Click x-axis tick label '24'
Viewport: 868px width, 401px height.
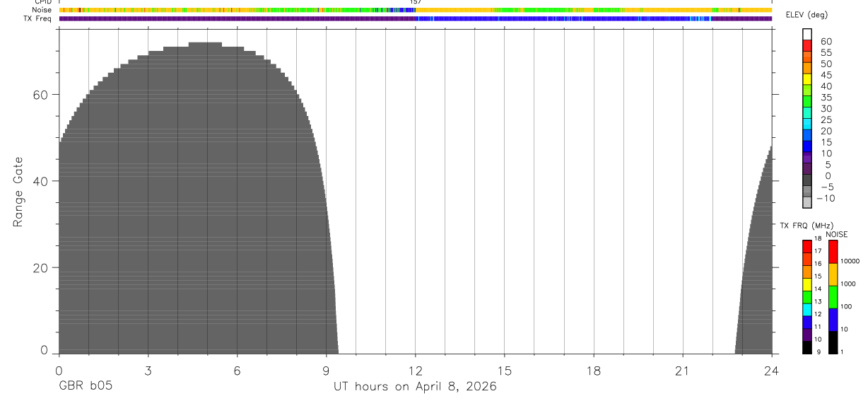tap(772, 370)
